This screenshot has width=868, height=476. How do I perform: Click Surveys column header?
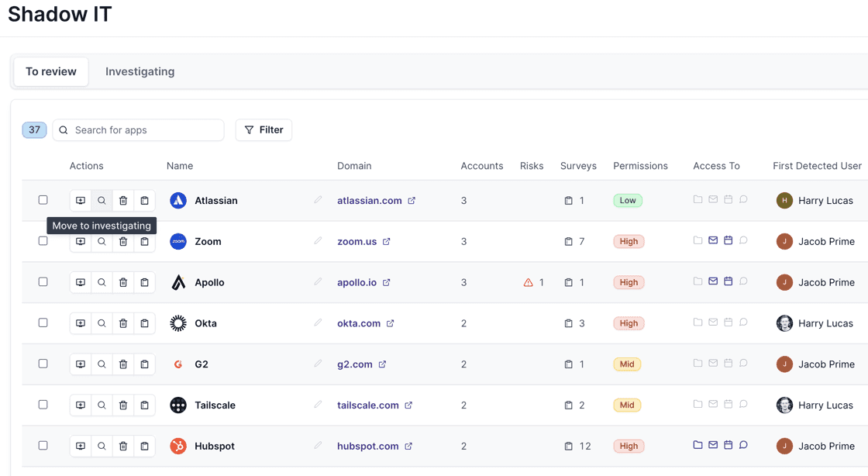coord(578,165)
